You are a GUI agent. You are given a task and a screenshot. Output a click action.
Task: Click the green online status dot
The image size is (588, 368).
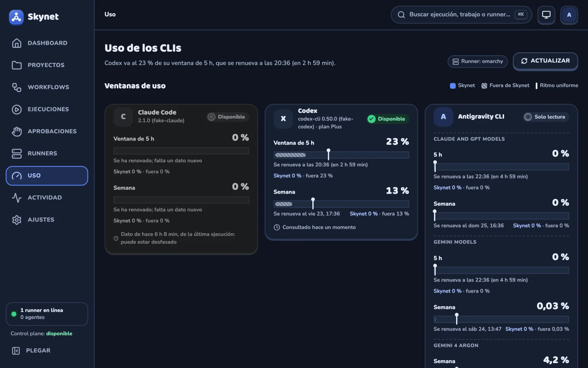click(x=14, y=314)
